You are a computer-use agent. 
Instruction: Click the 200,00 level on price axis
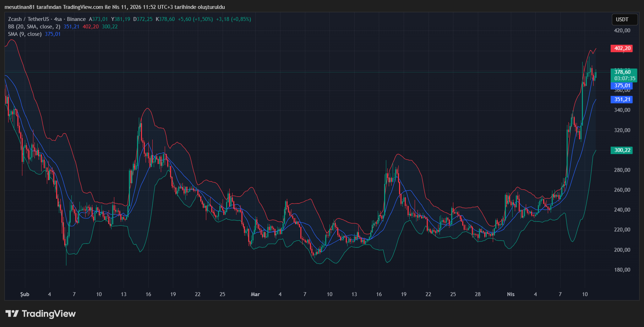click(x=622, y=250)
